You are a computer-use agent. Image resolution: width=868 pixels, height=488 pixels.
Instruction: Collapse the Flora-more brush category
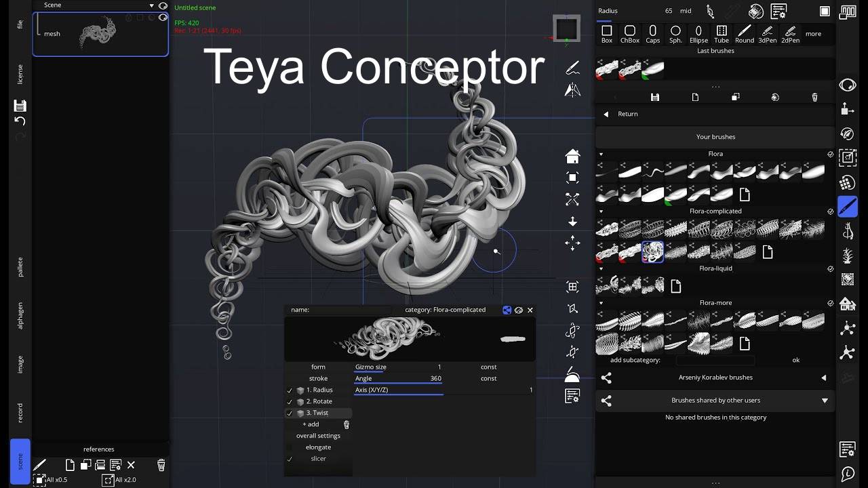click(601, 303)
